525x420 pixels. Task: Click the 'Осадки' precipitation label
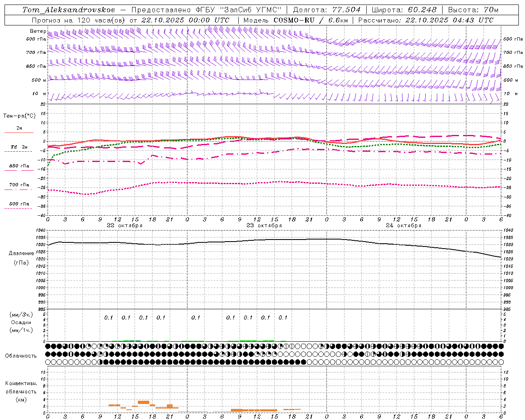pyautogui.click(x=21, y=322)
